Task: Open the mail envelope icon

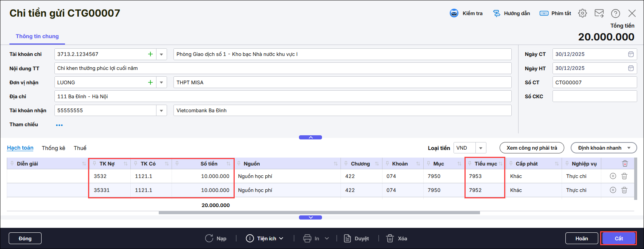Action: (599, 13)
